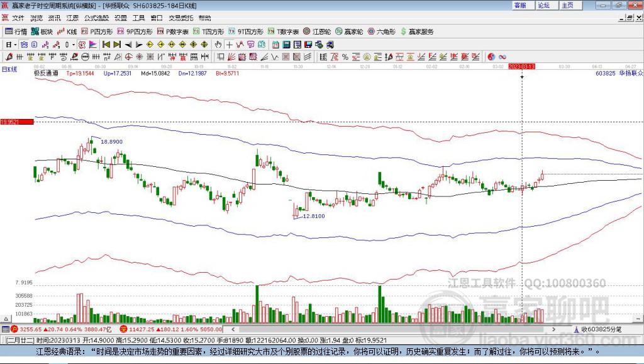644x364 pixels.
Task: Open the 9P四方形 tool
Action: click(x=135, y=31)
